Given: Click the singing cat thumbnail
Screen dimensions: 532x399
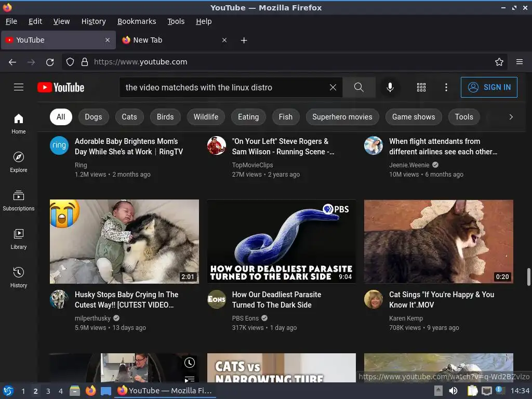Looking at the screenshot, I should (438, 241).
